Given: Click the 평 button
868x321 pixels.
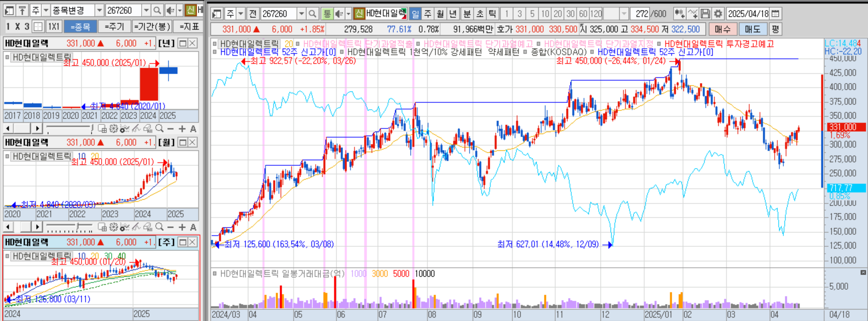Looking at the screenshot, I should [x=775, y=29].
